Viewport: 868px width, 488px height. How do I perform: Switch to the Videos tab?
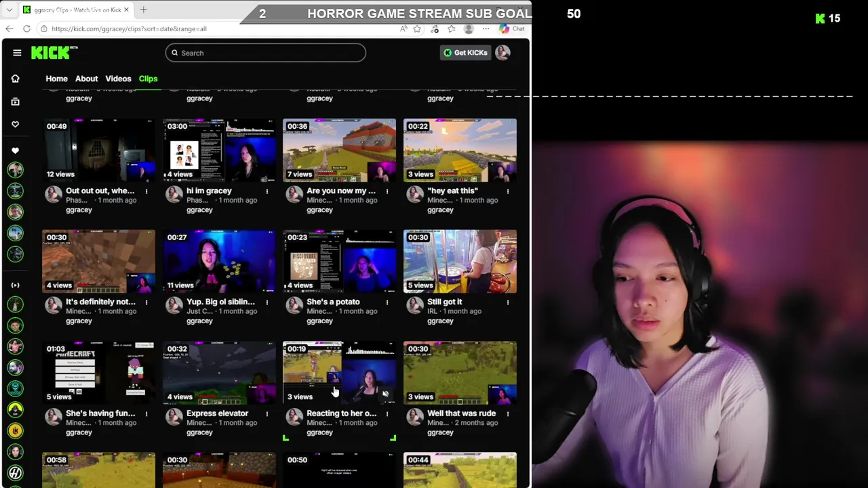pyautogui.click(x=118, y=79)
